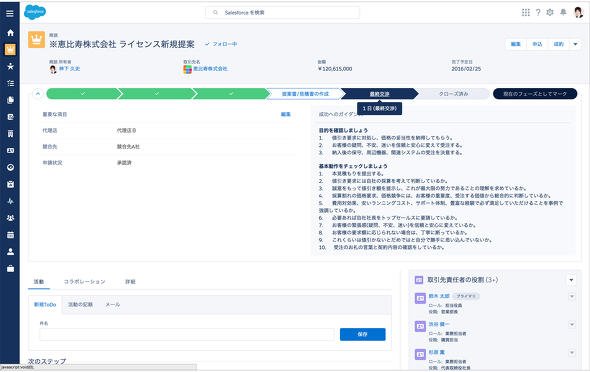This screenshot has height=372, width=590.
Task: Open Contacts card icon in sidebar
Action: point(10,150)
